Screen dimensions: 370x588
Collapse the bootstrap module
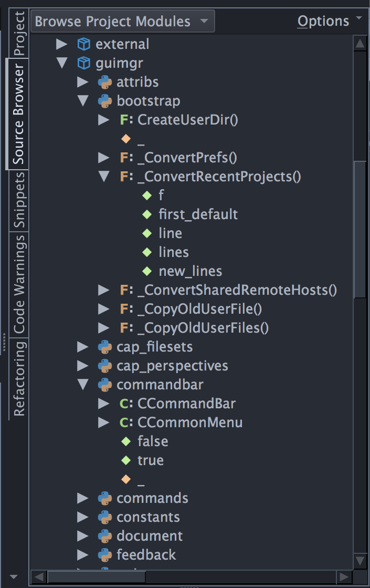coord(83,101)
